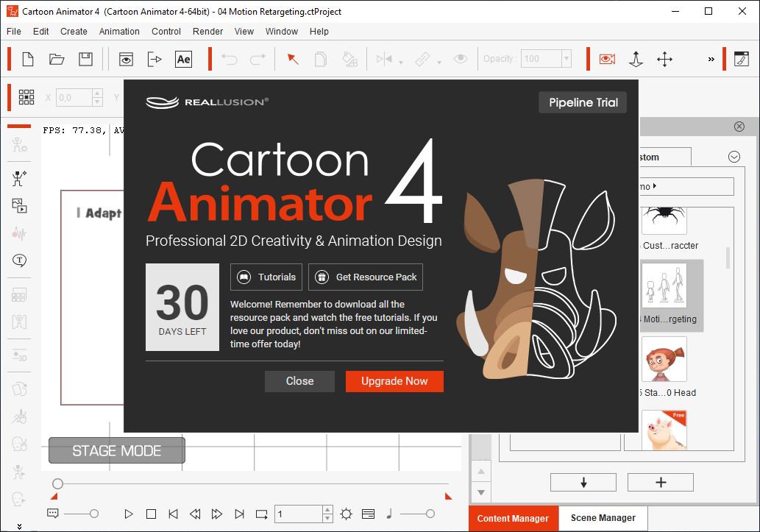Click the mirror flip tool icon
760x532 pixels.
pos(384,59)
